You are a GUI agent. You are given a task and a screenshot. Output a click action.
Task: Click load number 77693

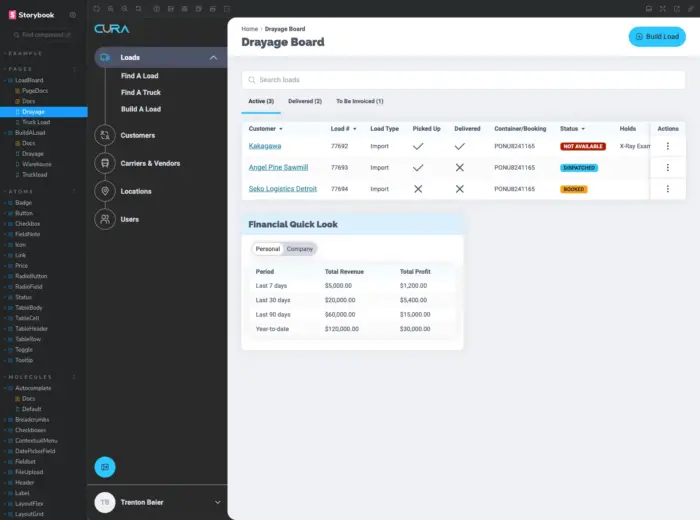click(x=339, y=167)
